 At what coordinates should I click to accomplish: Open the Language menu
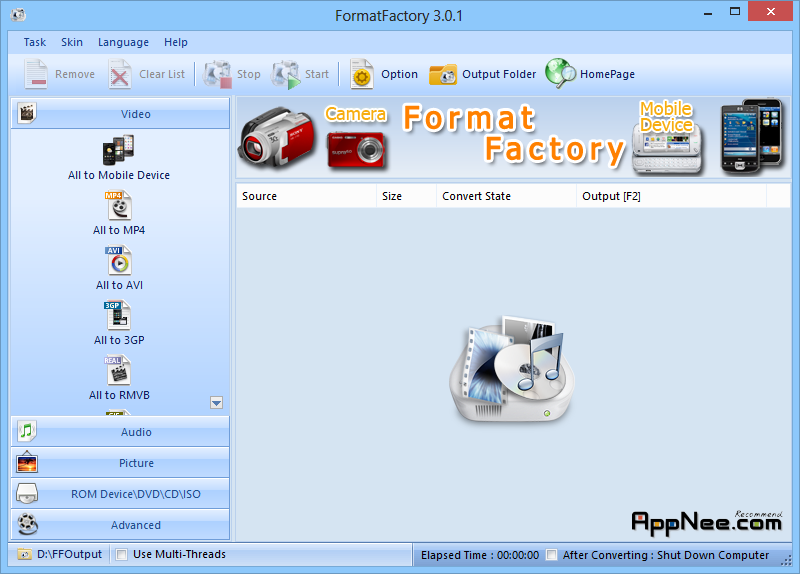[x=123, y=42]
